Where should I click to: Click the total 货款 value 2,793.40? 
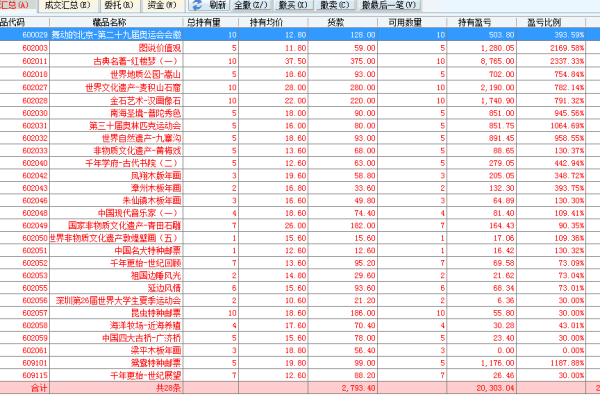click(359, 388)
